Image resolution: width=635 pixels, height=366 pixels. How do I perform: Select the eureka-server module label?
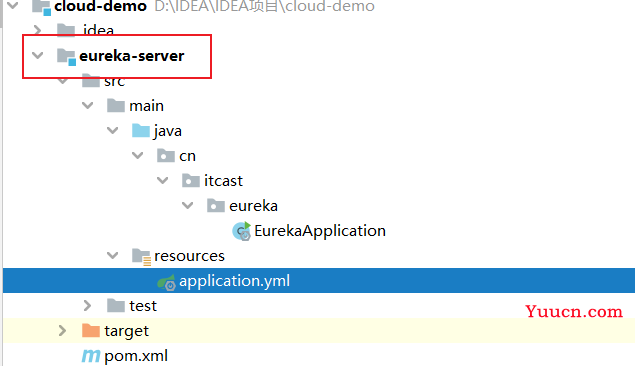[x=132, y=56]
